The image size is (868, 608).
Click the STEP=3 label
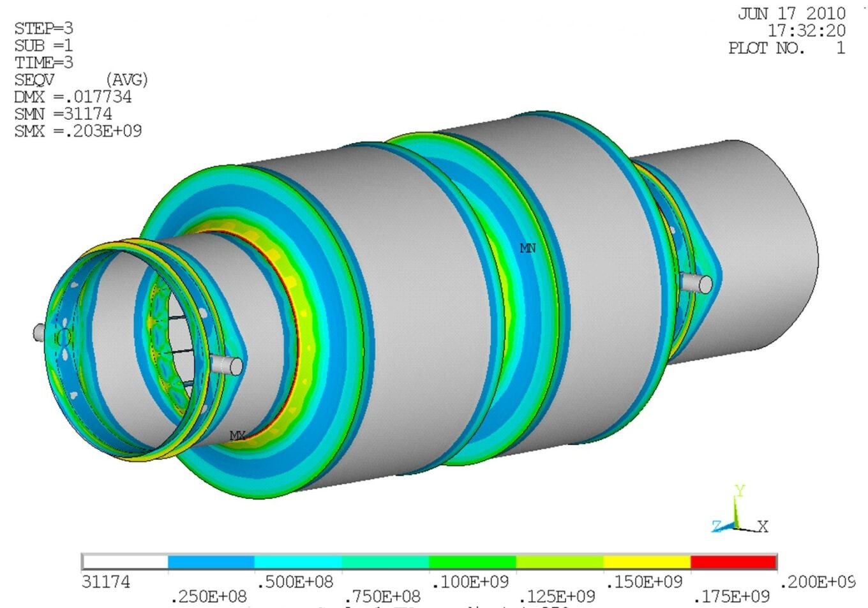point(43,29)
